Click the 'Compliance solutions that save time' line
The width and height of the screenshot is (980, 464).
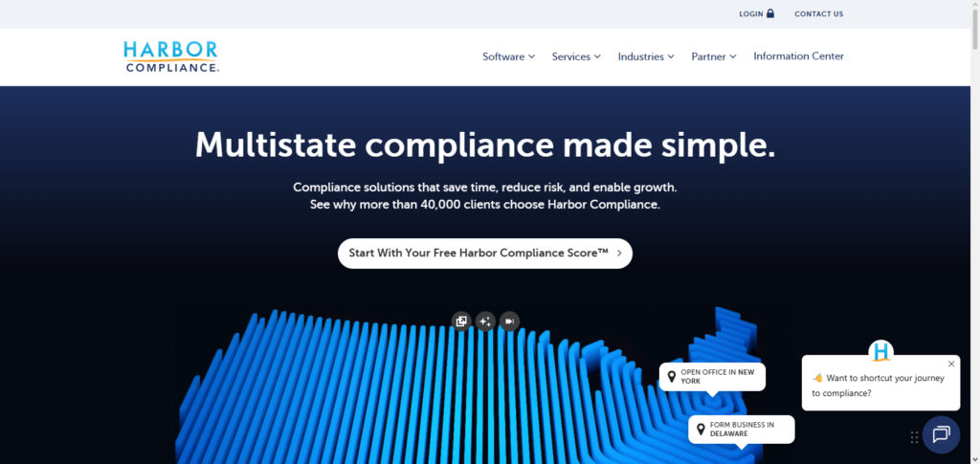coord(485,187)
